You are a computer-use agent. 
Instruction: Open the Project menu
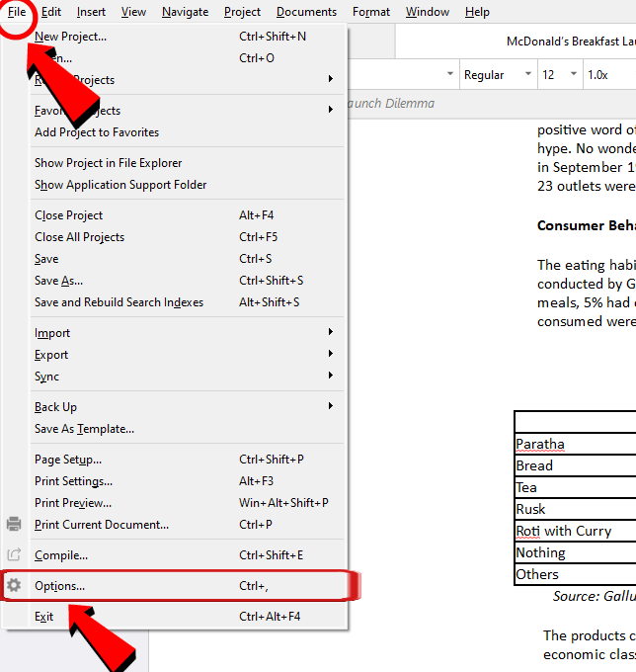coord(242,12)
